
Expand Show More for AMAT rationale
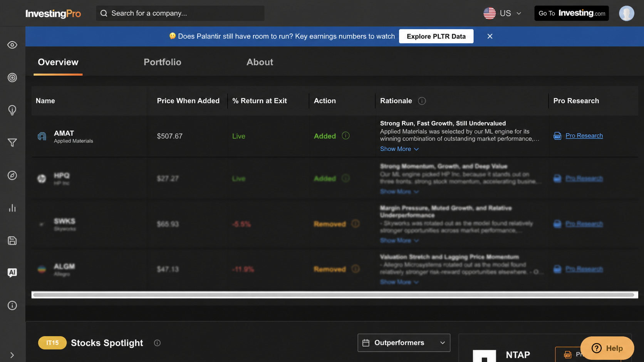399,149
